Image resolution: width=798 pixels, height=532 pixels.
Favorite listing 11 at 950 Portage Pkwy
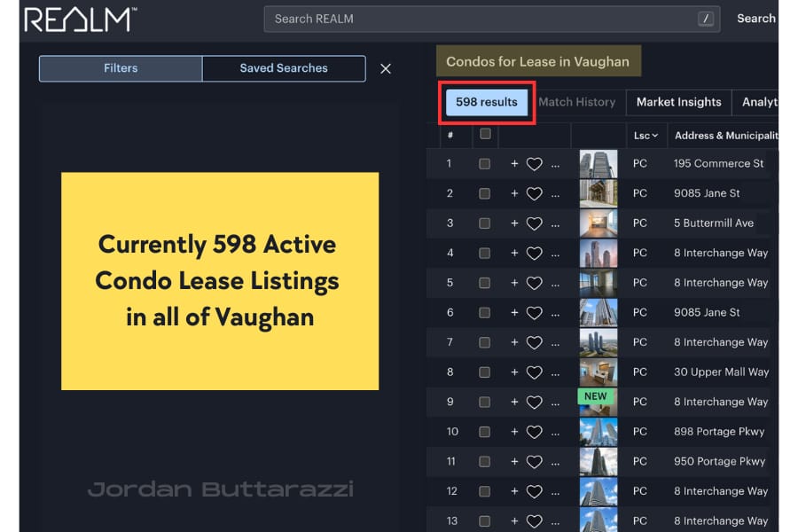534,462
